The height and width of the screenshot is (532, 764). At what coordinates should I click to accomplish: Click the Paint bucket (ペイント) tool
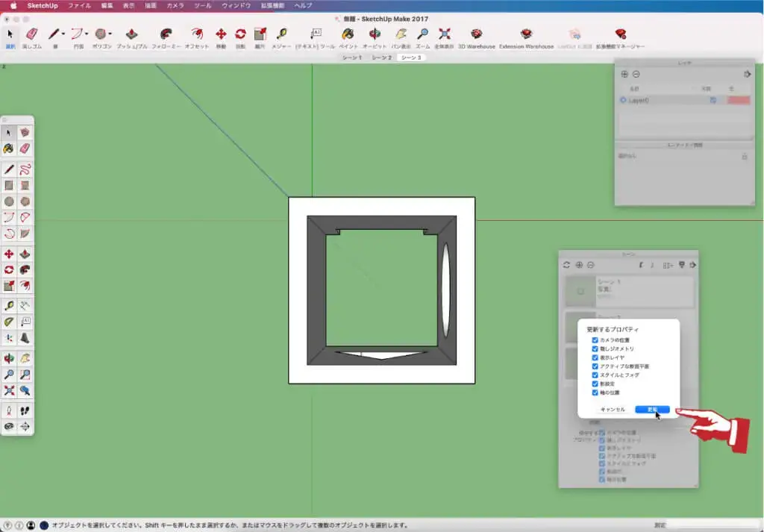coord(348,35)
